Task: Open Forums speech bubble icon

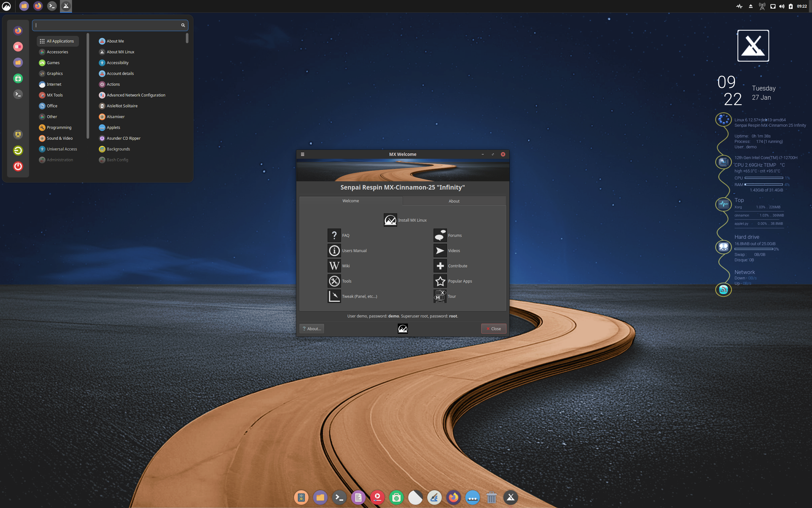Action: click(x=440, y=235)
